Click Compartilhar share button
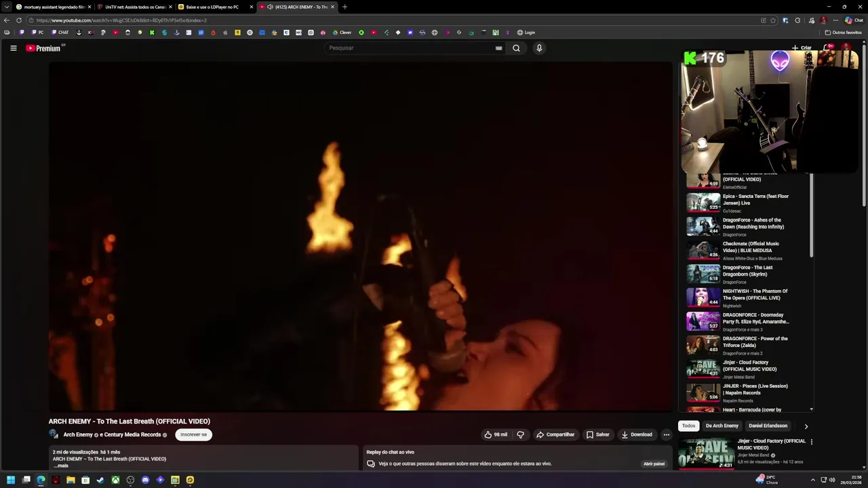 (555, 434)
